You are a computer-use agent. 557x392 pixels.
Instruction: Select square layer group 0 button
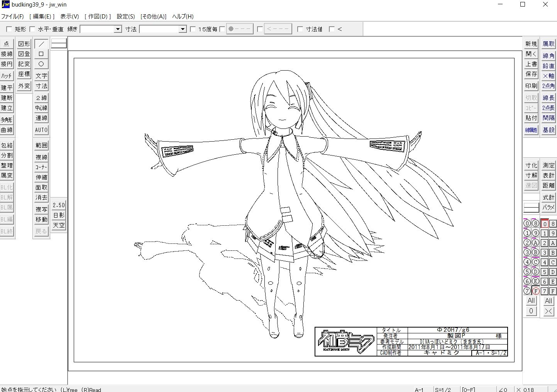pos(545,223)
